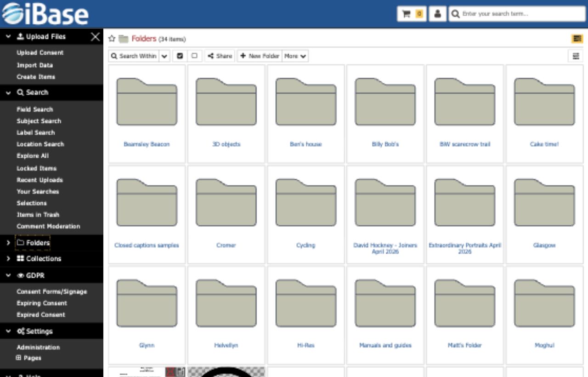Collapse the GDPR section
The width and height of the screenshot is (588, 377).
[8, 276]
